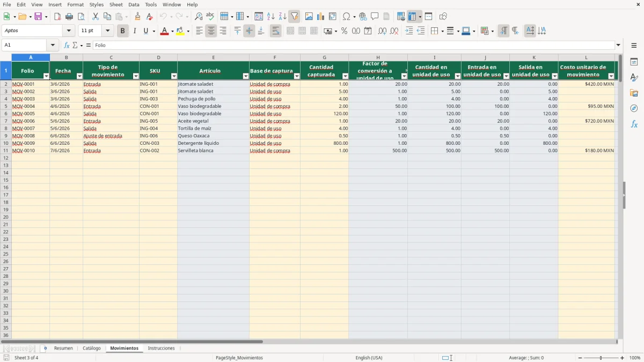
Task: Click Increase Indent icon
Action: coord(409,31)
